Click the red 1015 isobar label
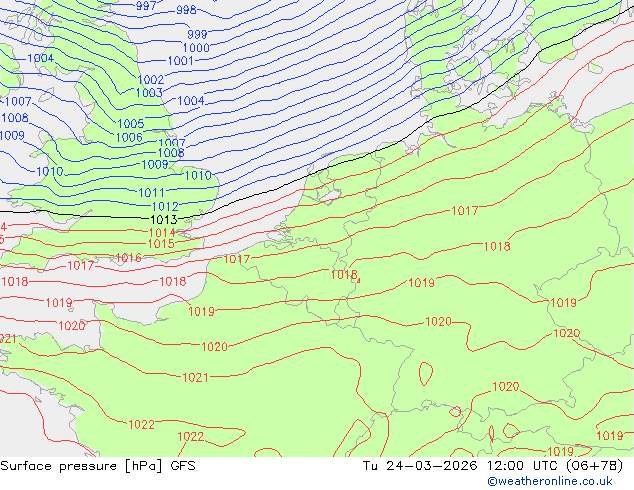Viewport: 634px width, 490px height. tap(161, 244)
